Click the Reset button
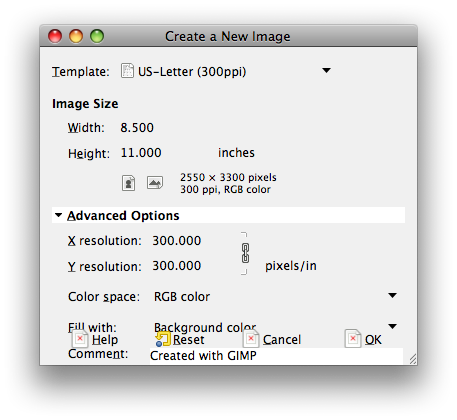 (180, 339)
